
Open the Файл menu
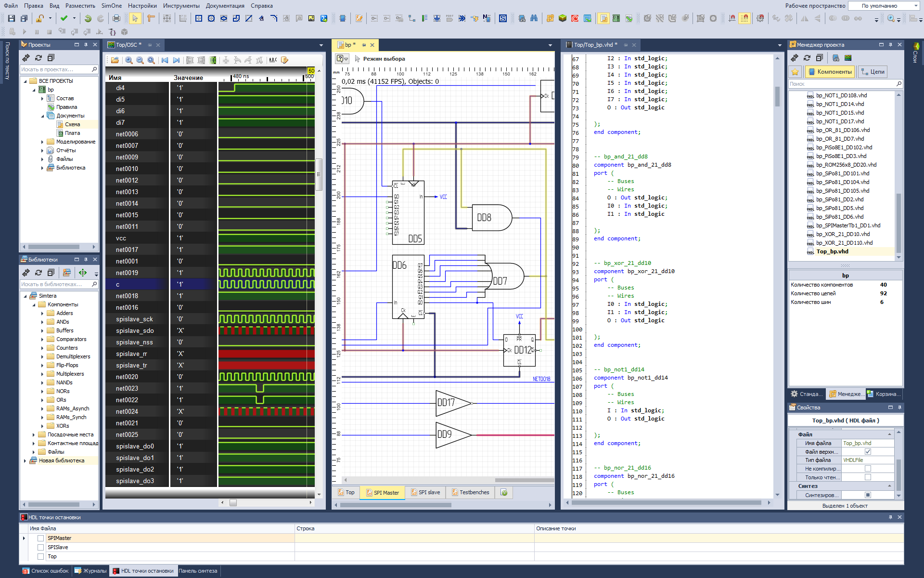click(x=11, y=6)
